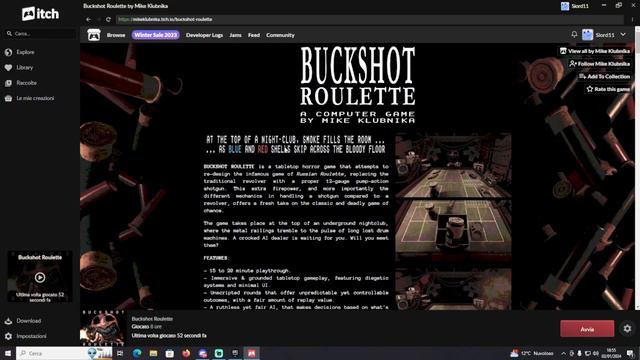This screenshot has height=360, width=640.
Task: Go back with the browser back arrow
Action: (89, 19)
